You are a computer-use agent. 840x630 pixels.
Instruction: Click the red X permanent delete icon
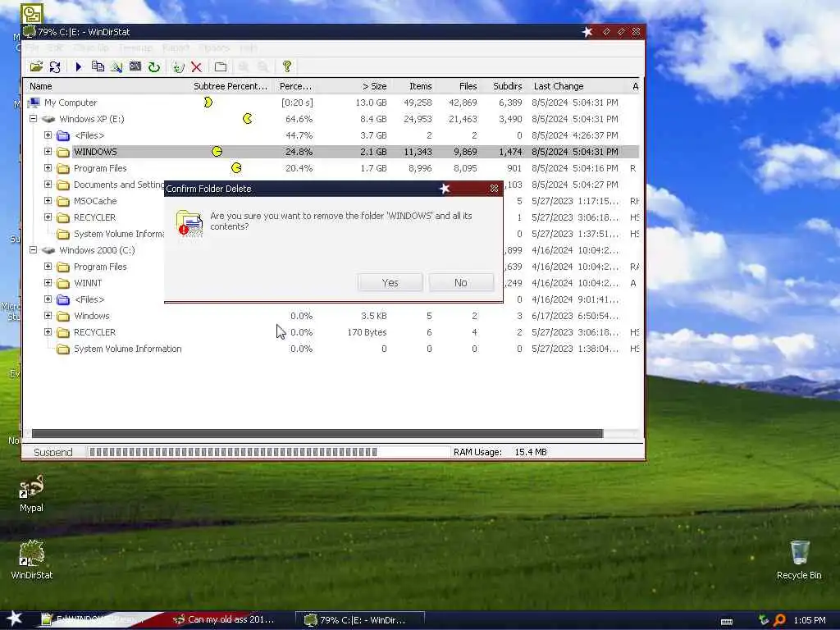(197, 66)
